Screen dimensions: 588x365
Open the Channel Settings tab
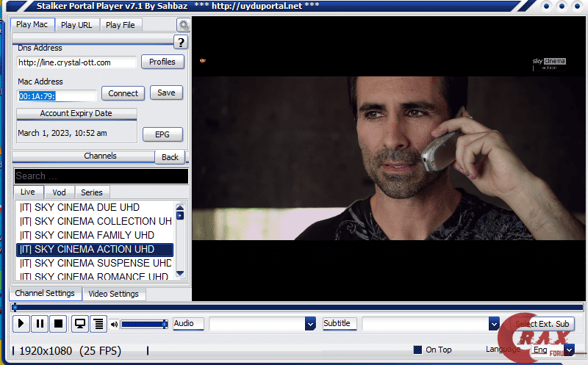(x=45, y=294)
